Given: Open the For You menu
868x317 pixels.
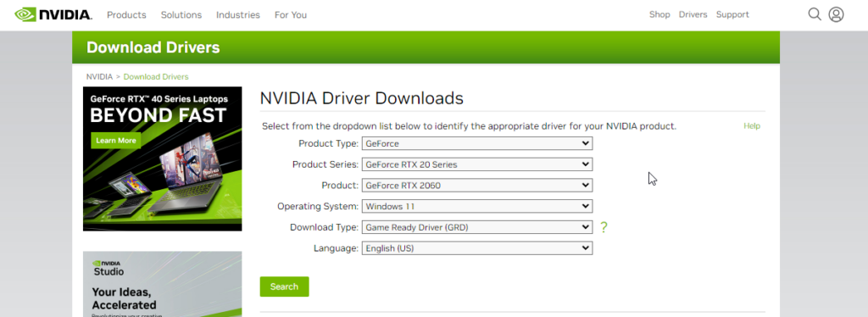Looking at the screenshot, I should (x=291, y=15).
